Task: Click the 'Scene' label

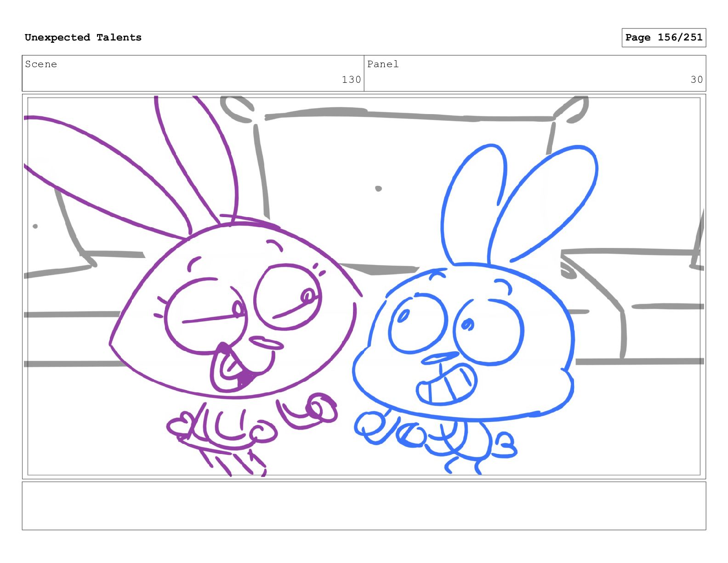Action: [41, 64]
